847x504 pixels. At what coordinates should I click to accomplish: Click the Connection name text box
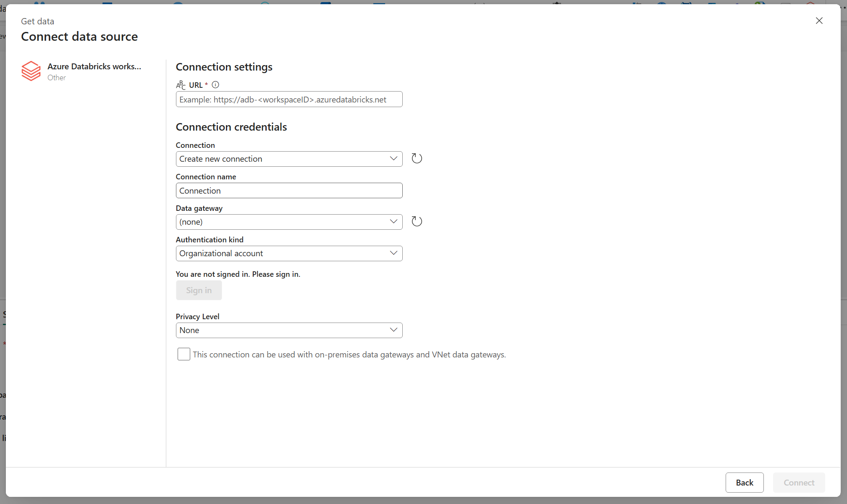click(x=289, y=190)
